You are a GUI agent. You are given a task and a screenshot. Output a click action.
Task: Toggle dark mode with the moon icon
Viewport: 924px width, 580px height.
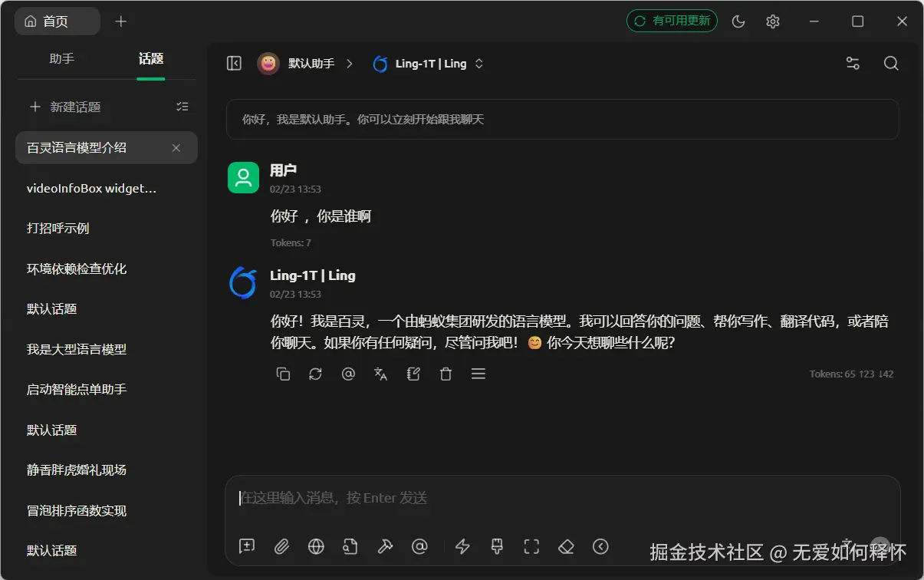coord(738,21)
